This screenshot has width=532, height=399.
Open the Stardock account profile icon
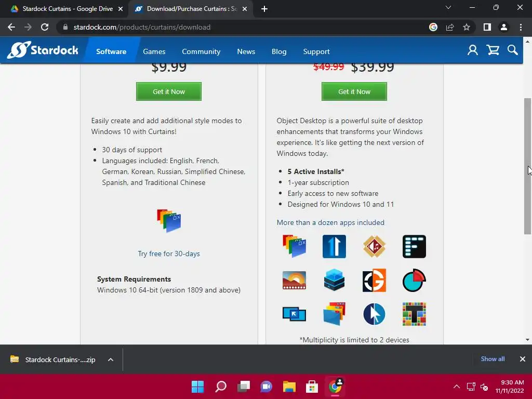473,50
